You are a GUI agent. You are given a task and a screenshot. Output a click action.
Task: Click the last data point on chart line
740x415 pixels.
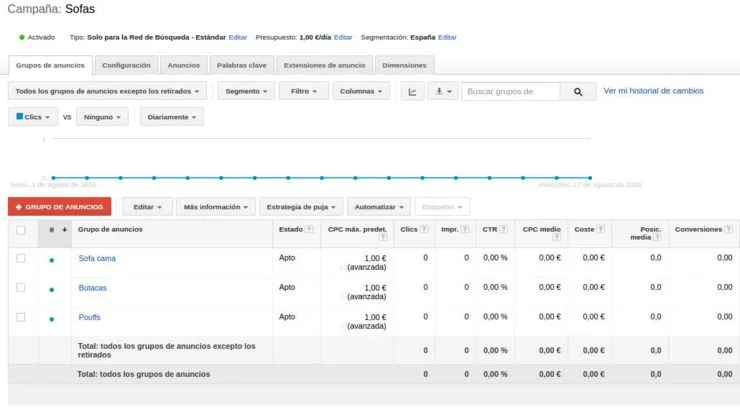(590, 178)
